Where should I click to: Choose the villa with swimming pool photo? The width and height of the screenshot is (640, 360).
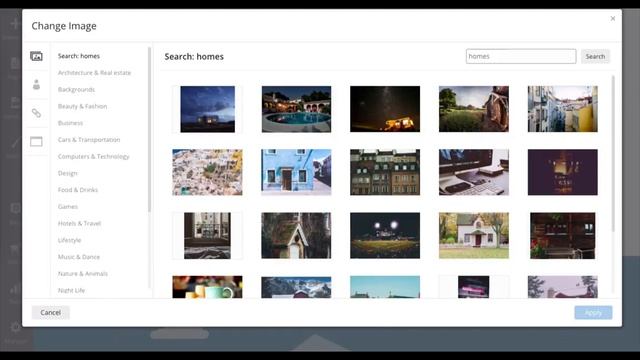(x=296, y=109)
